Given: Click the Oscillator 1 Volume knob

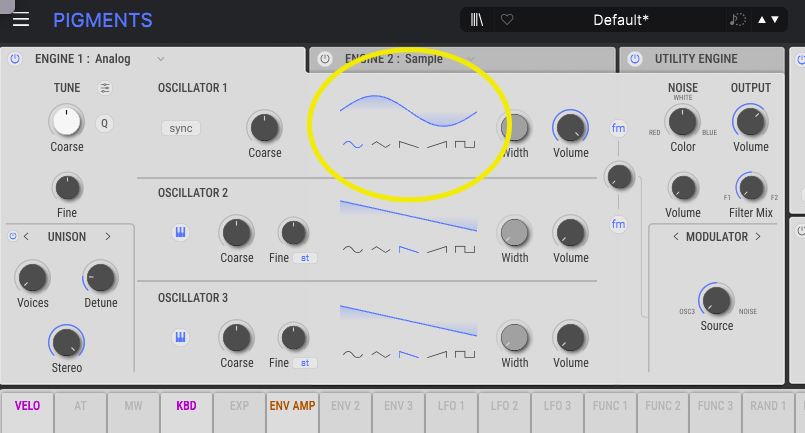Looking at the screenshot, I should 570,127.
